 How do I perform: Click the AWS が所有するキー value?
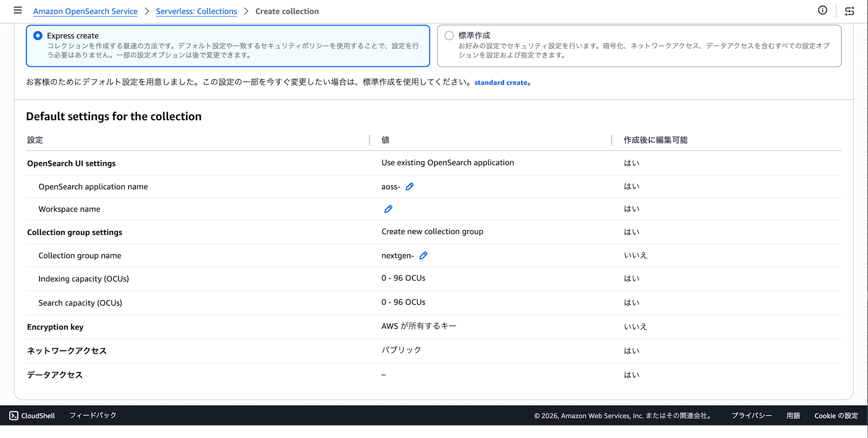coord(419,326)
